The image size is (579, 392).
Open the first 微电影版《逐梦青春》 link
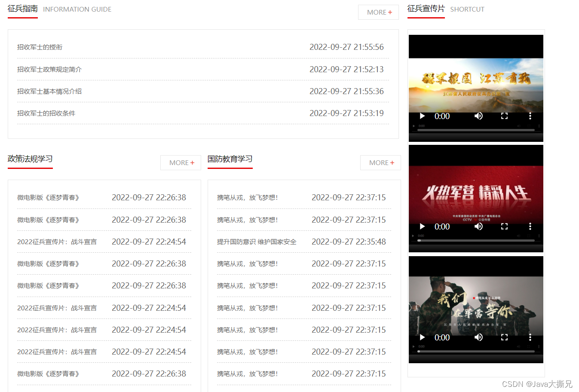coord(48,198)
